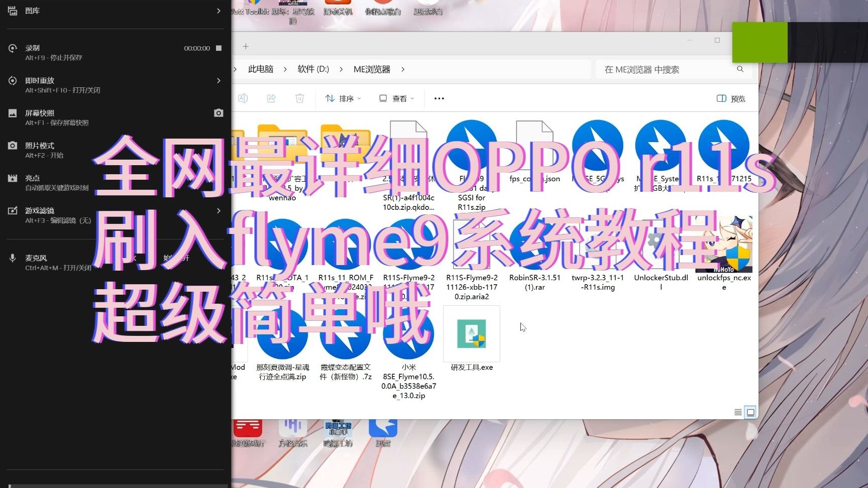868x488 pixels.
Task: Open 迅雷影音 desktop shortcut
Action: 428,8
